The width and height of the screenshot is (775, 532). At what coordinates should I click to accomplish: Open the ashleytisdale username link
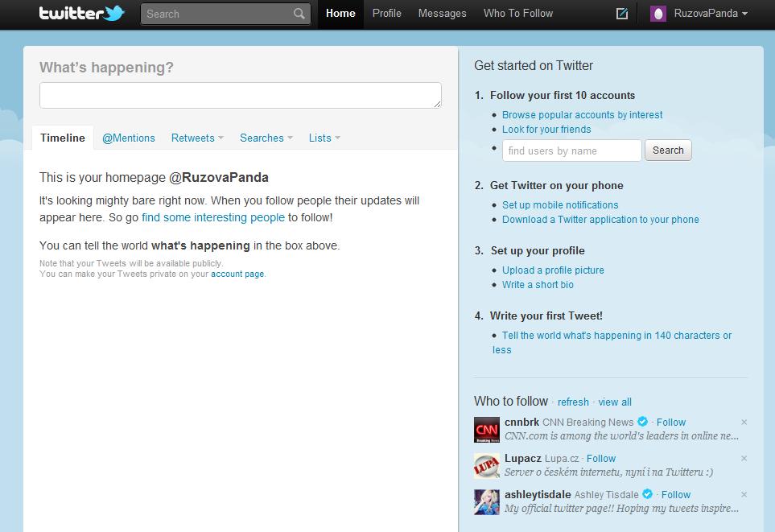click(538, 494)
